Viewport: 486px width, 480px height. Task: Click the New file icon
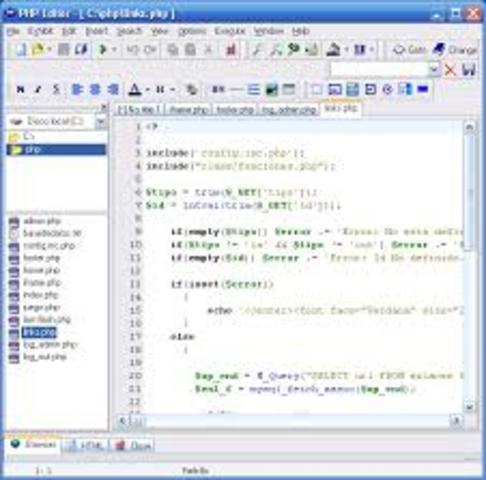[x=21, y=50]
